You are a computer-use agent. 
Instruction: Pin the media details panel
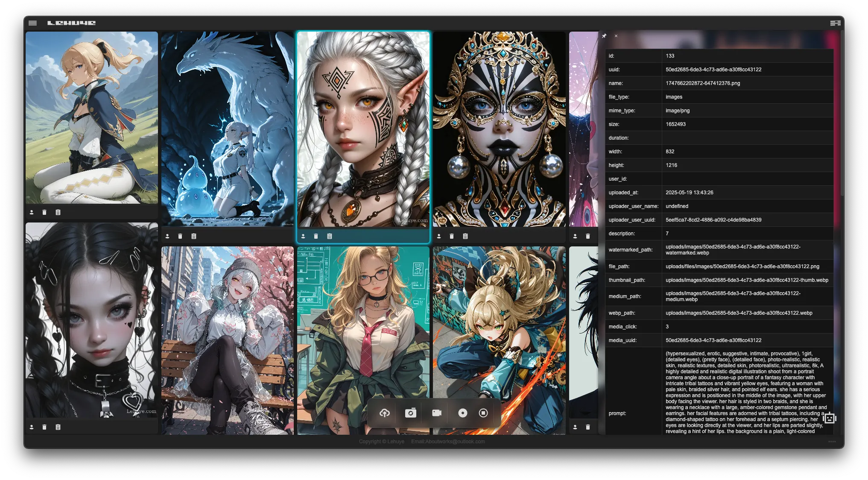(604, 36)
